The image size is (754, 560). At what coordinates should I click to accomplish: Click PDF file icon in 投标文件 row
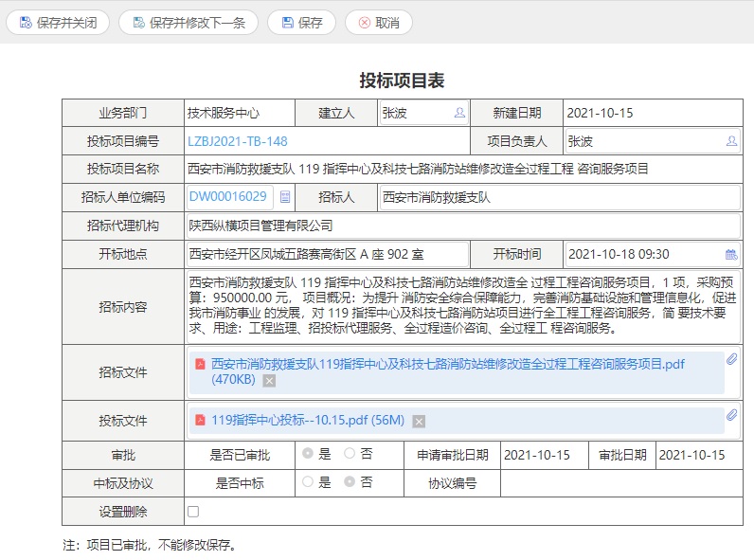pos(200,420)
